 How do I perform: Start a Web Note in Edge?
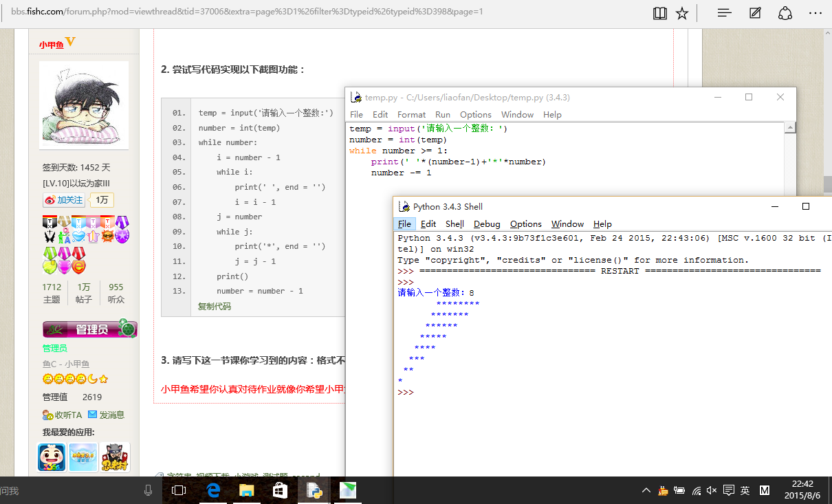click(x=754, y=12)
